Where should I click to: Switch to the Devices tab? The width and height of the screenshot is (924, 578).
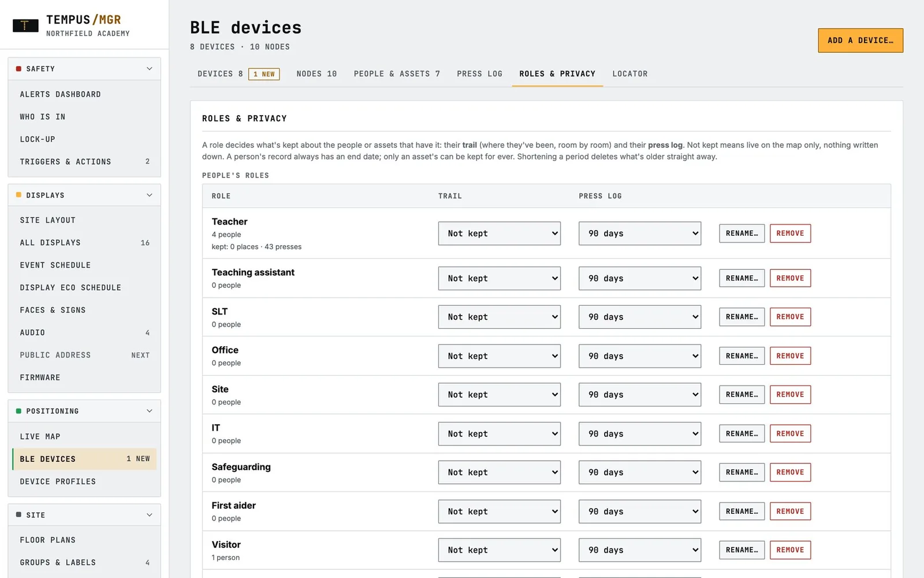click(x=238, y=74)
